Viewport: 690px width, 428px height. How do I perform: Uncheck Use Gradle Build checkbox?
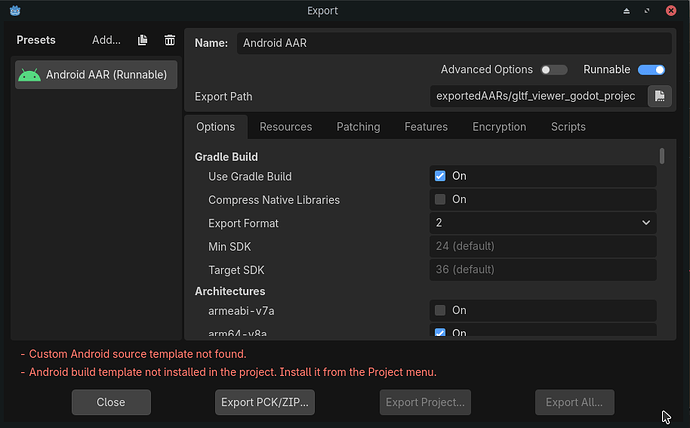pyautogui.click(x=440, y=176)
